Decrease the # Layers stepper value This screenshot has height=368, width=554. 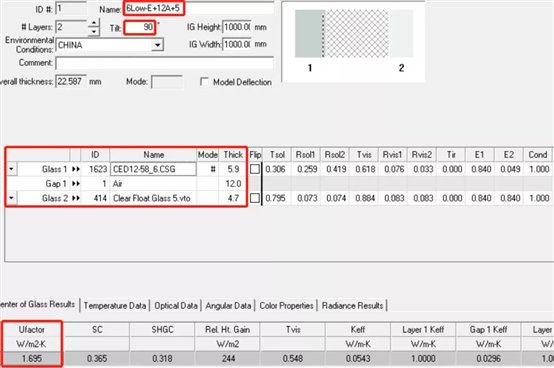(x=94, y=32)
